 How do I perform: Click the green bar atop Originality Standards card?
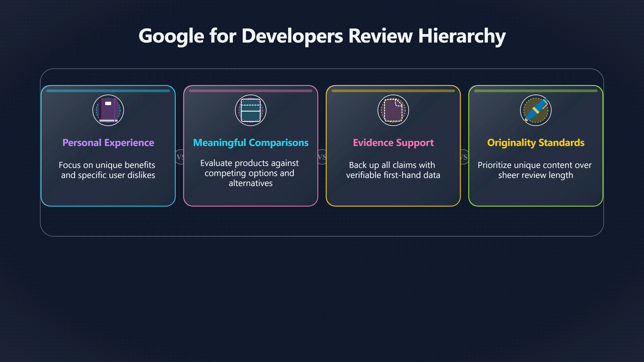(x=535, y=91)
